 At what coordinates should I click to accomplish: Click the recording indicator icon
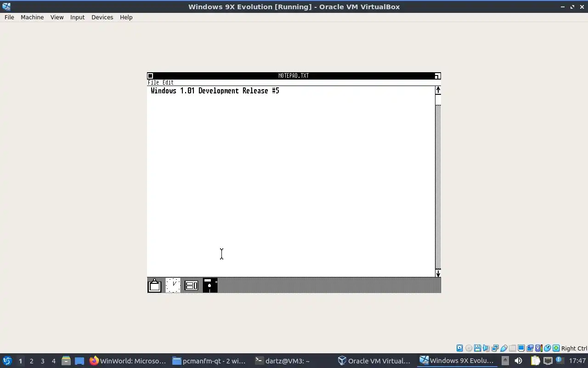point(530,348)
